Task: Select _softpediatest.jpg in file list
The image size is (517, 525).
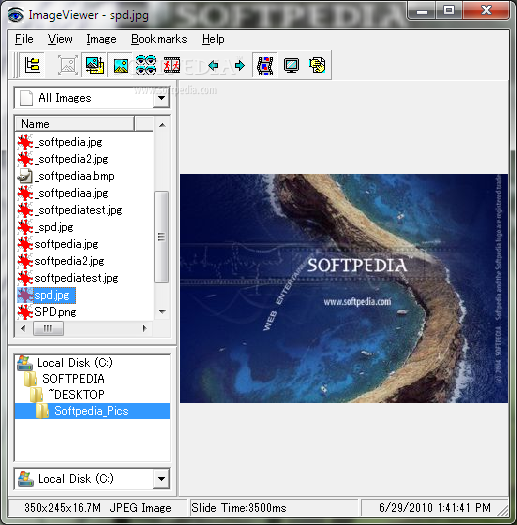Action: pos(78,210)
